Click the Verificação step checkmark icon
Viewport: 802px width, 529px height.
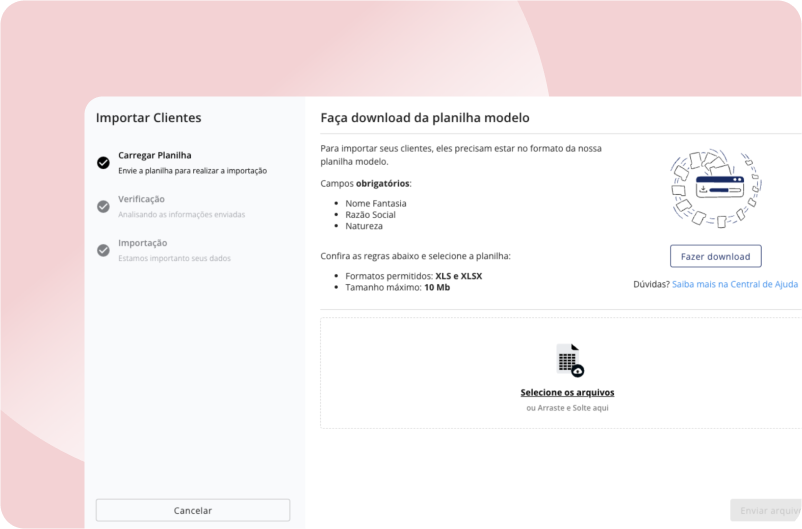(103, 206)
